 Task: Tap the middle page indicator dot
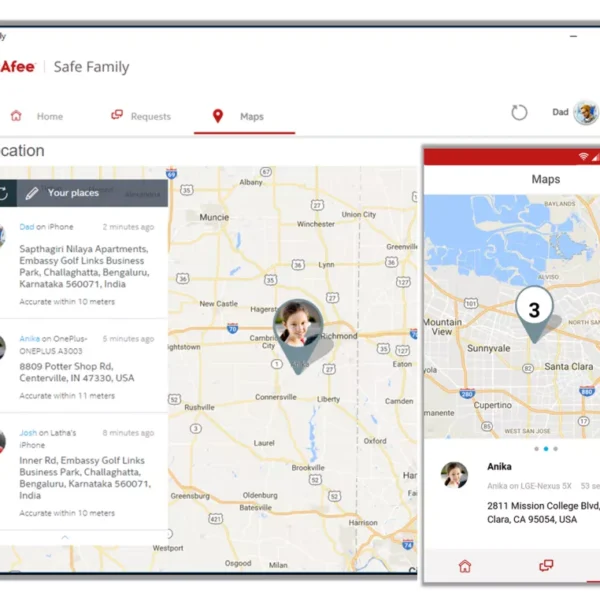coord(545,449)
